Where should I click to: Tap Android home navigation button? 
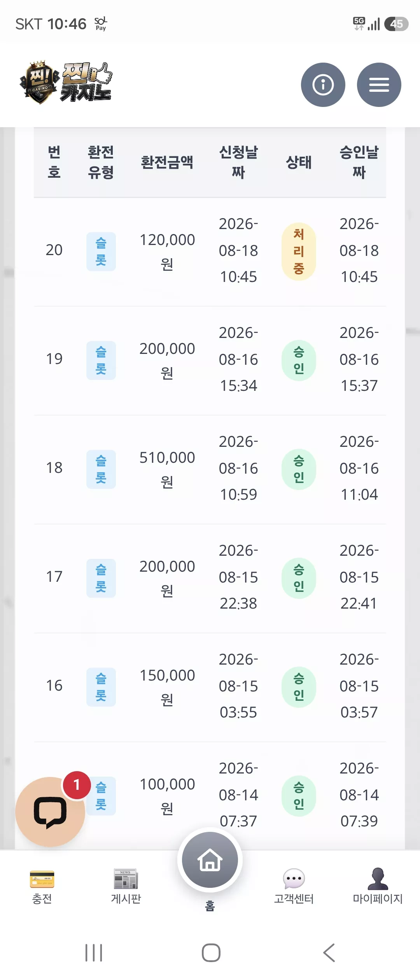point(211,952)
